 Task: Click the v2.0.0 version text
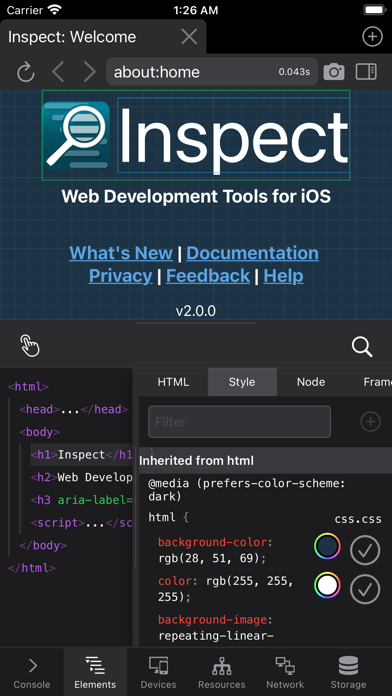196,311
